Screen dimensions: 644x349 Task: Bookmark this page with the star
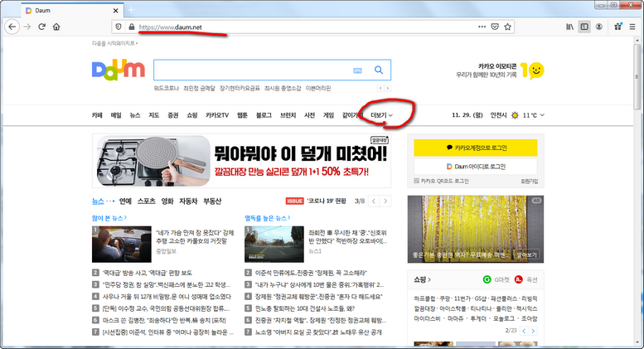[x=507, y=27]
